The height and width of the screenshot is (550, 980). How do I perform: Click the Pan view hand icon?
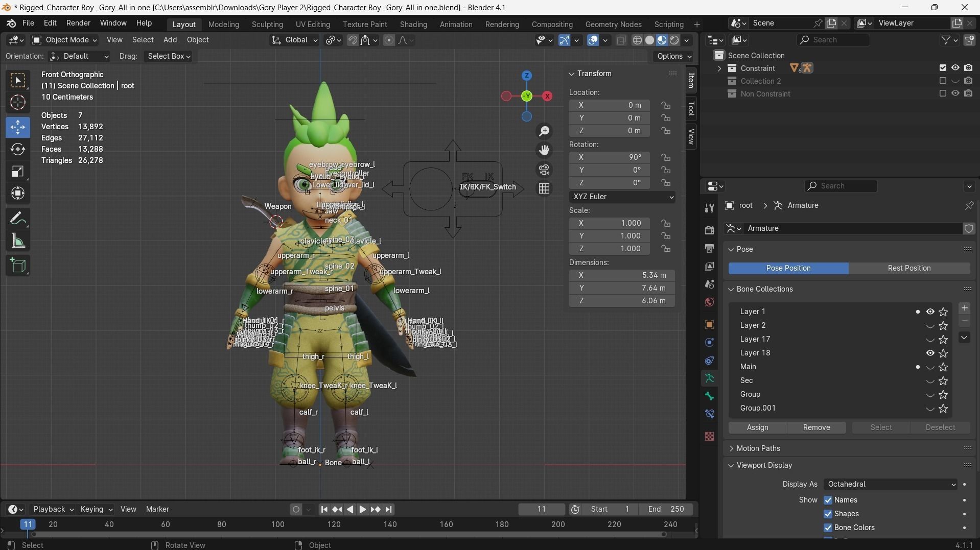(545, 150)
